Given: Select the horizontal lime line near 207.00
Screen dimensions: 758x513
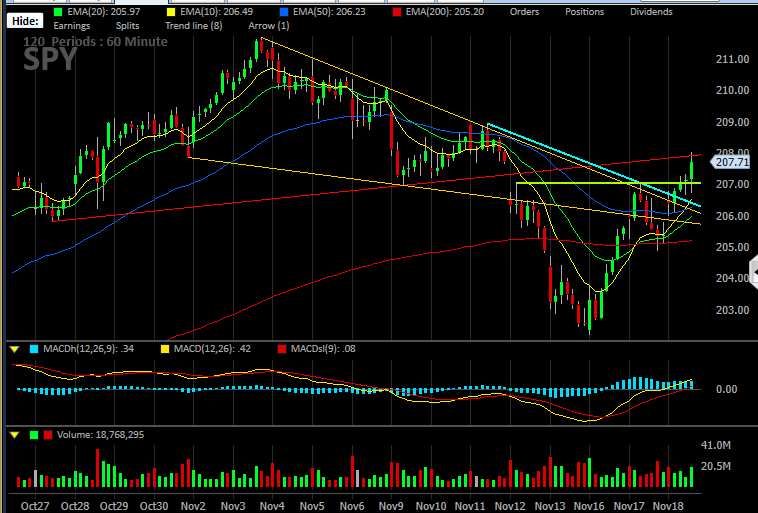Looking at the screenshot, I should [x=609, y=183].
